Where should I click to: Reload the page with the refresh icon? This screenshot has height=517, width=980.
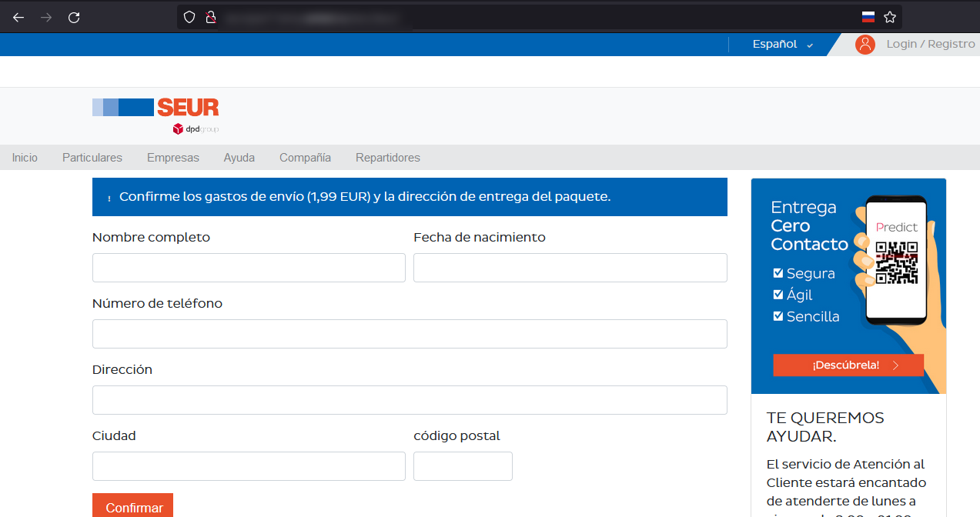point(74,17)
